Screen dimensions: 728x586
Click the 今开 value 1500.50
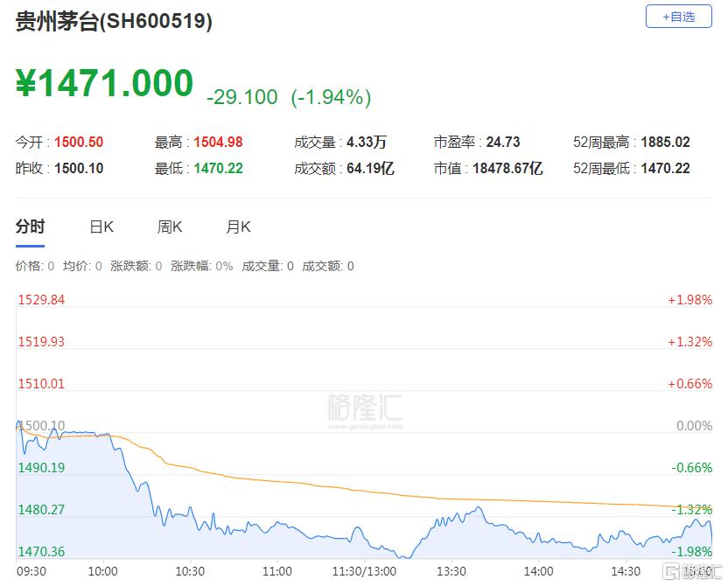pyautogui.click(x=79, y=142)
